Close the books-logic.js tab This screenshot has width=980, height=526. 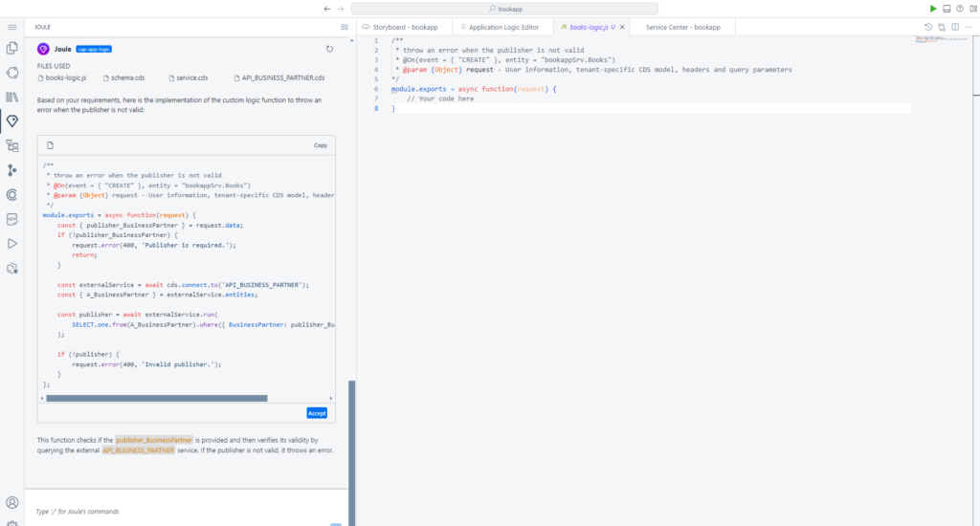[x=622, y=28]
